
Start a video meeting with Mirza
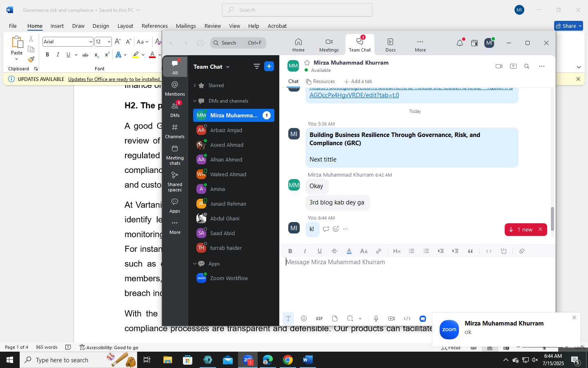coord(499,66)
